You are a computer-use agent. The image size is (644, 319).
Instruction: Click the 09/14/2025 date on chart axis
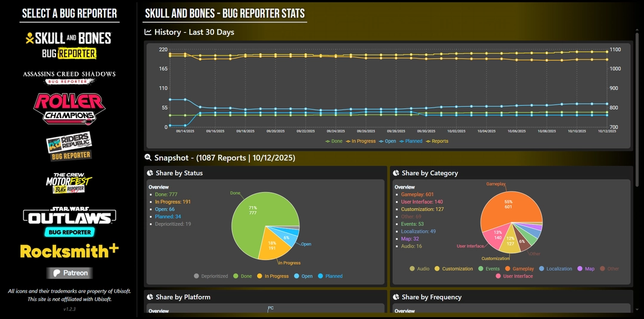[184, 131]
